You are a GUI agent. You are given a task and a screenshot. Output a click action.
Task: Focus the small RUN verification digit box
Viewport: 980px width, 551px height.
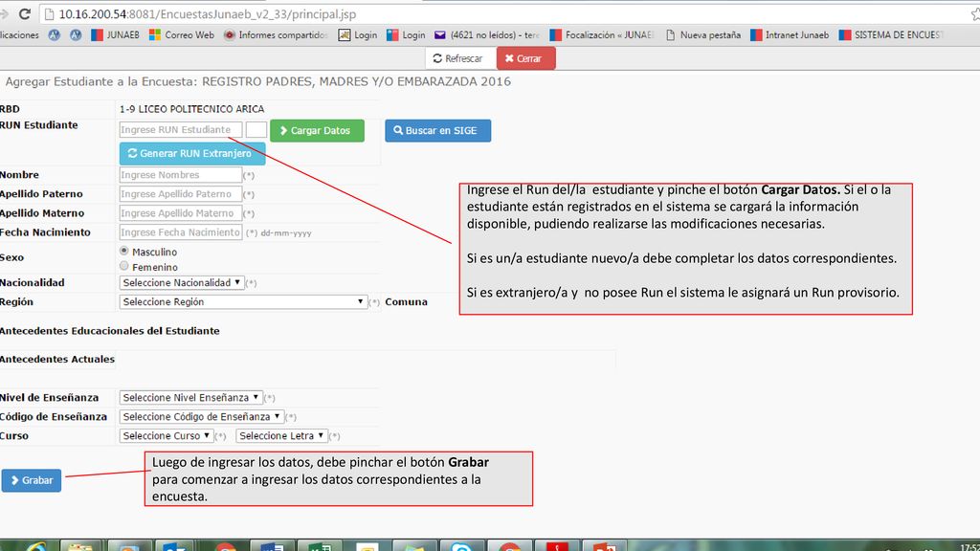[x=256, y=129]
